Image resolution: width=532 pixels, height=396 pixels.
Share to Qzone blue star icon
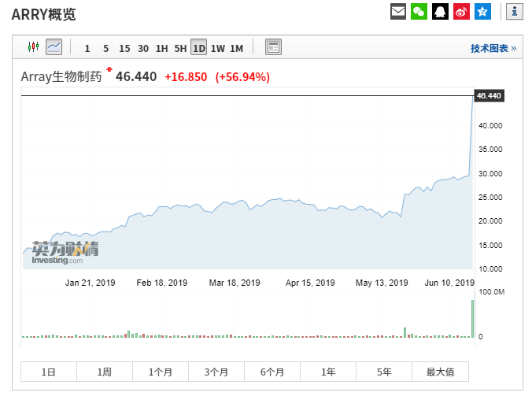482,12
